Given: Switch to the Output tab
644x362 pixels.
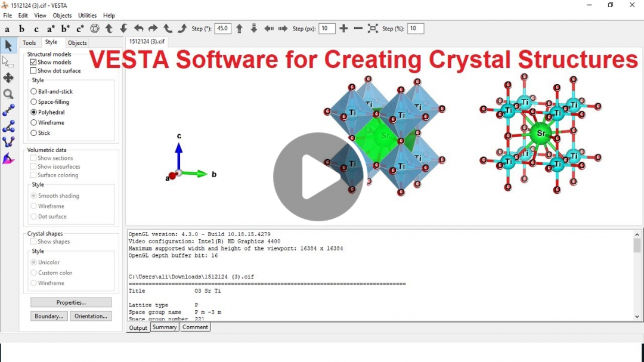Looking at the screenshot, I should 138,328.
